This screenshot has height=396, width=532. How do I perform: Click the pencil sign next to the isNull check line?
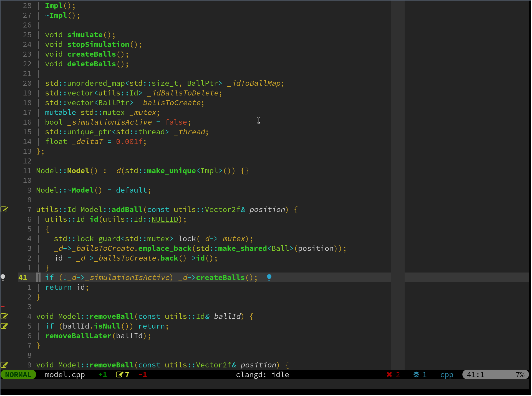(x=4, y=326)
